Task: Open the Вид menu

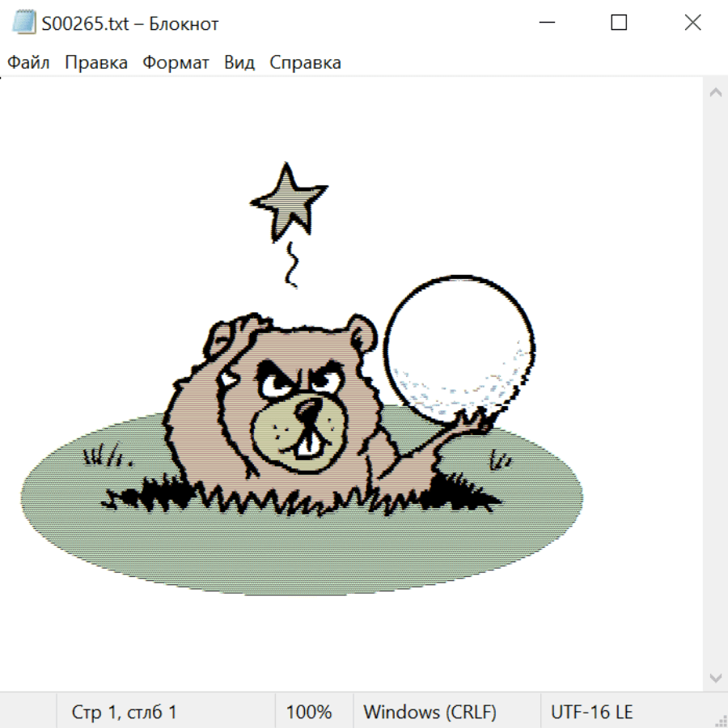Action: pyautogui.click(x=239, y=63)
